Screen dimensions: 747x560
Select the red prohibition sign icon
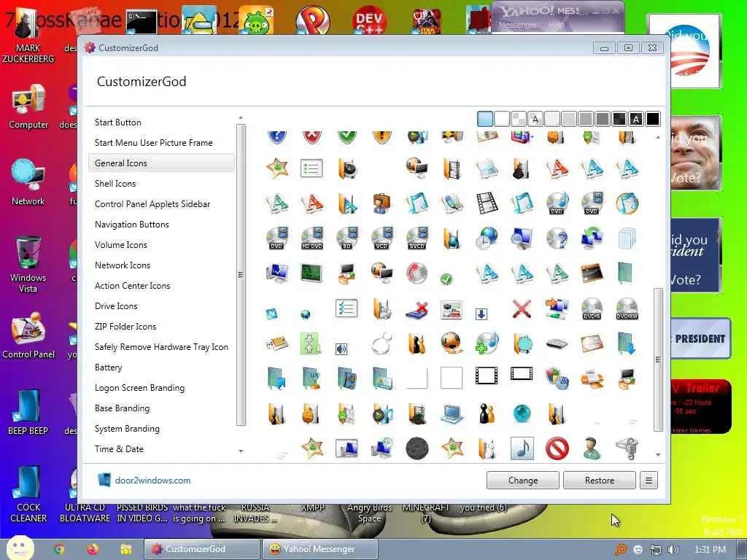pos(557,448)
